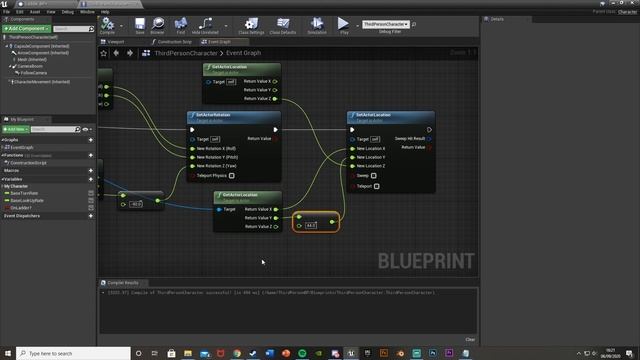Open Browse to asset in Content Browser
The height and width of the screenshot is (360, 640).
click(158, 23)
